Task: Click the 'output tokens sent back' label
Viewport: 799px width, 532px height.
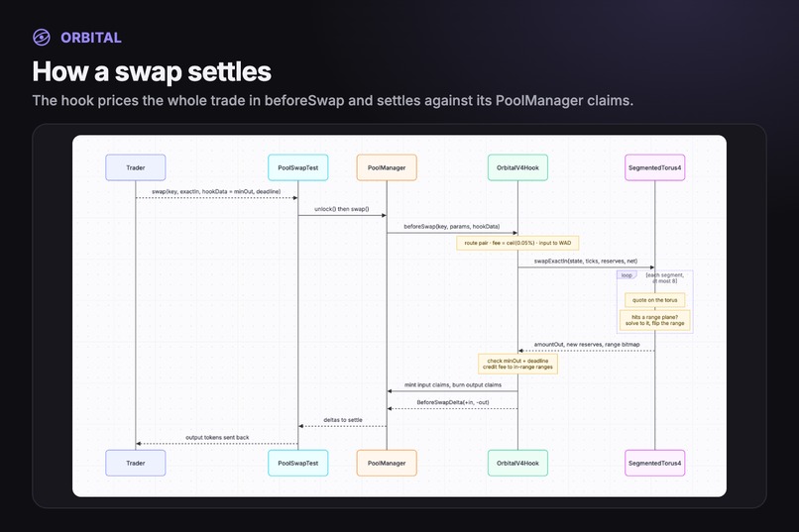Action: coord(217,438)
